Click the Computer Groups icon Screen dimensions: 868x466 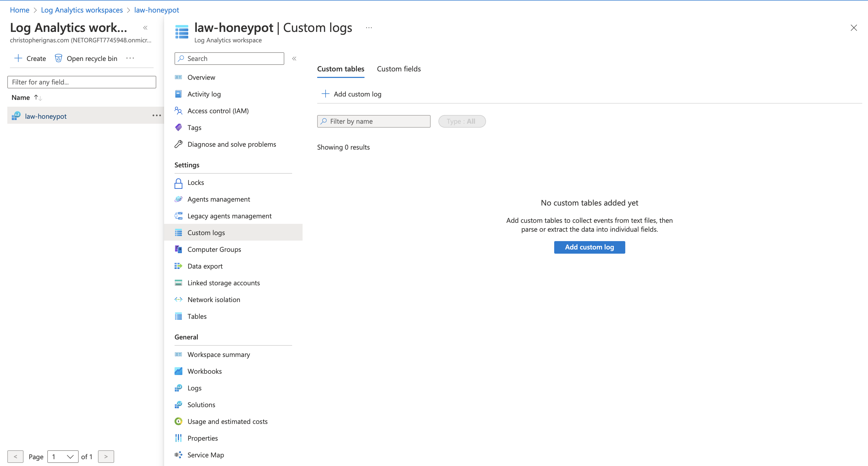(x=178, y=249)
